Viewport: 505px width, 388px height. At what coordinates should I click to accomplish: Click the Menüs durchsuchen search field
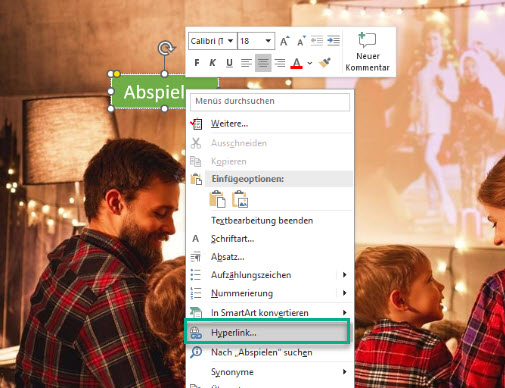point(270,102)
